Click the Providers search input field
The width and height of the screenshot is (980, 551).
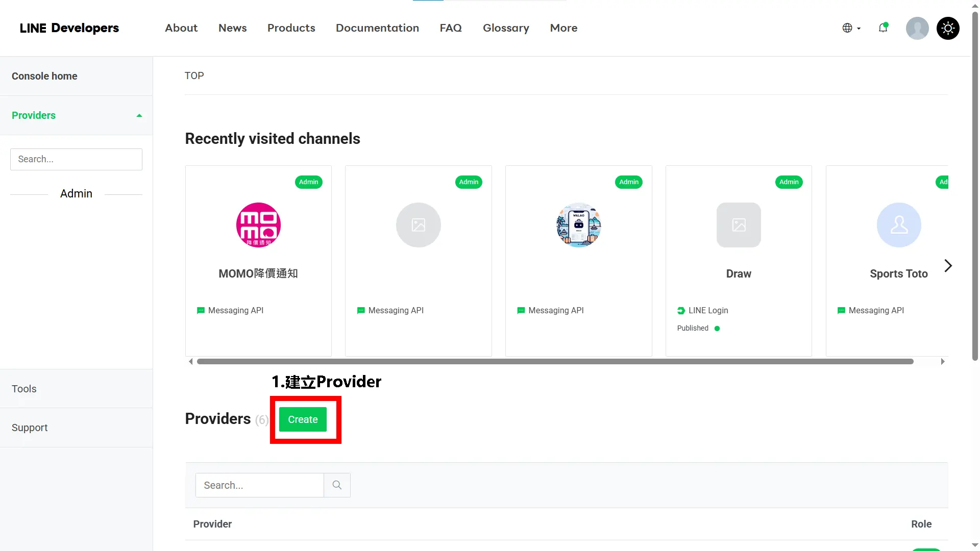tap(259, 485)
